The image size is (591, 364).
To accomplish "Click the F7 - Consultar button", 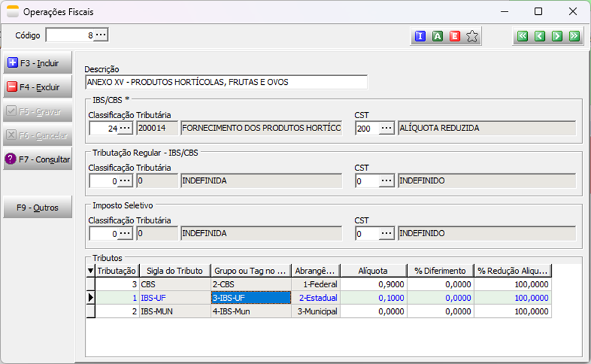I will tap(38, 160).
